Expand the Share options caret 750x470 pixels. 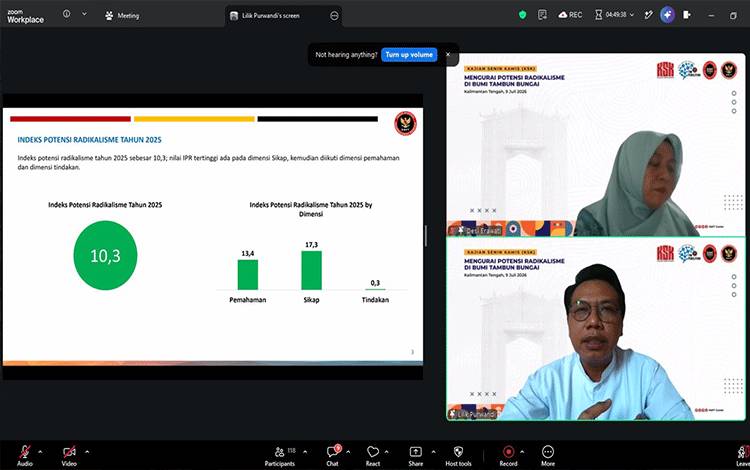coord(433,451)
